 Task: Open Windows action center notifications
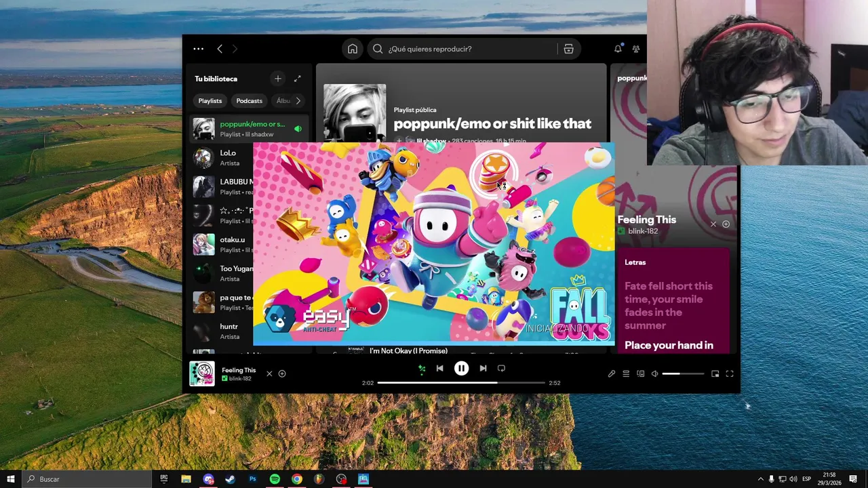pos(853,479)
